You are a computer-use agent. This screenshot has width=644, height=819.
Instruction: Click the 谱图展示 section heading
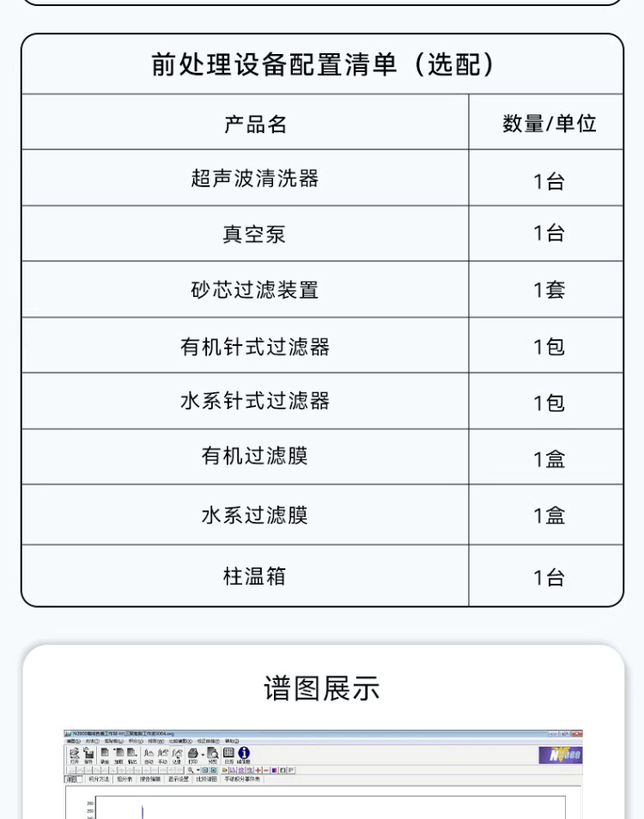321,689
